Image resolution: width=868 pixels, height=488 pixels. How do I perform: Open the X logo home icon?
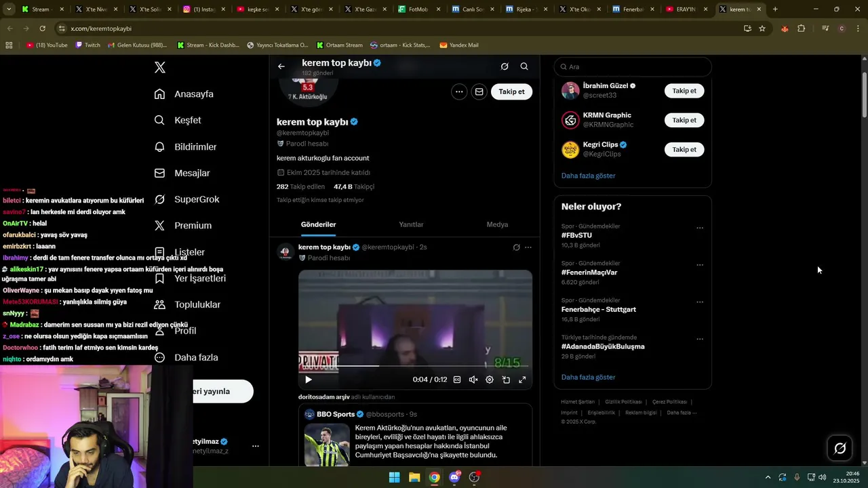pyautogui.click(x=160, y=67)
